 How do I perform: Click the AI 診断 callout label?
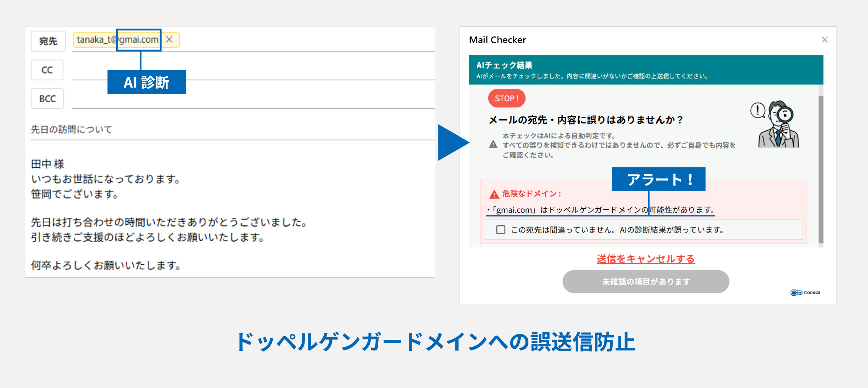click(x=147, y=82)
